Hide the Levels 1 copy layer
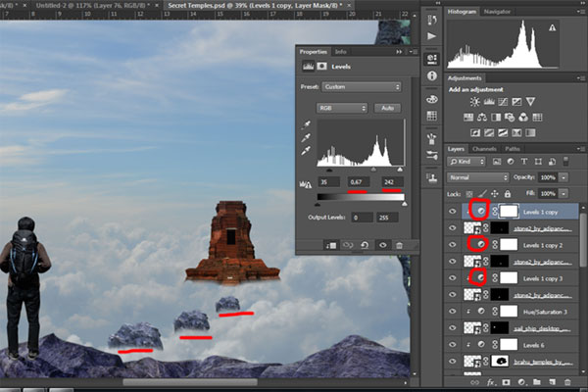Viewport: 588px width, 392px height. click(453, 211)
